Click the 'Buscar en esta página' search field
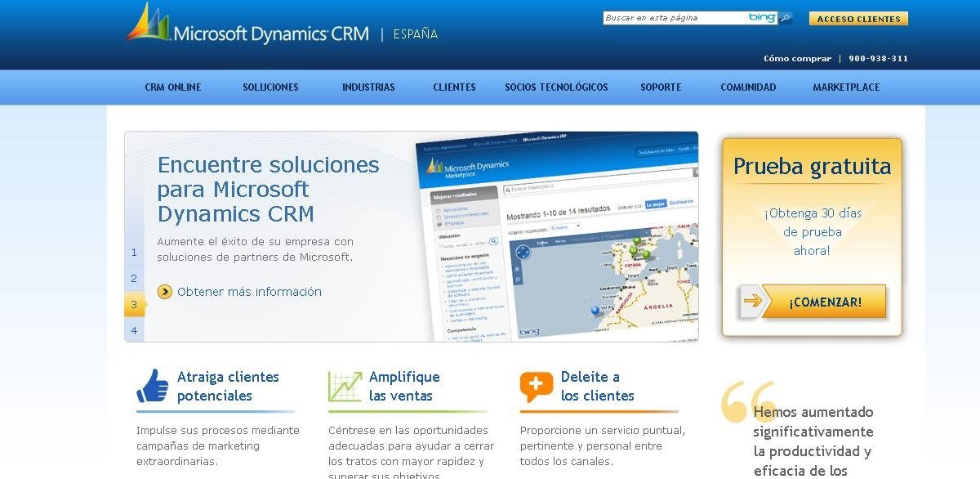 674,18
